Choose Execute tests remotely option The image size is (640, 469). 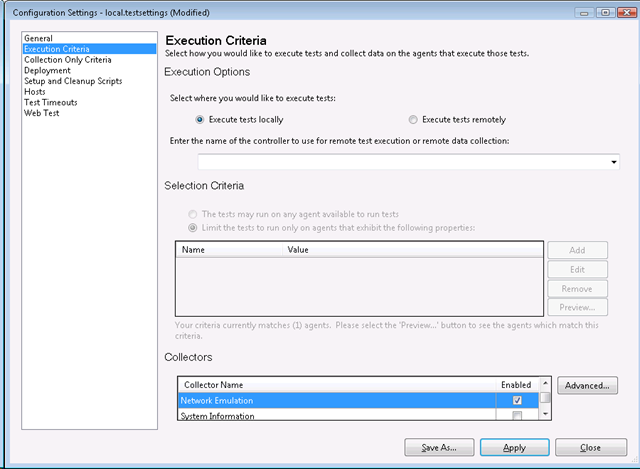pos(413,120)
